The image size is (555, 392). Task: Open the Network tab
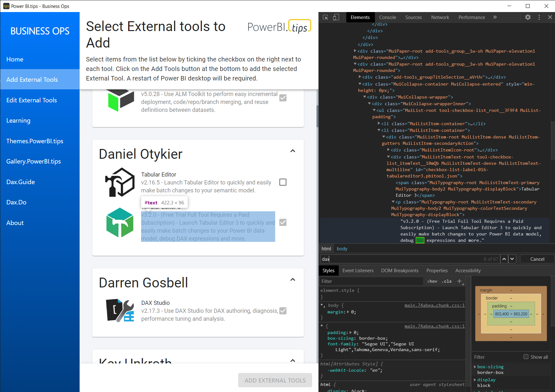(440, 17)
